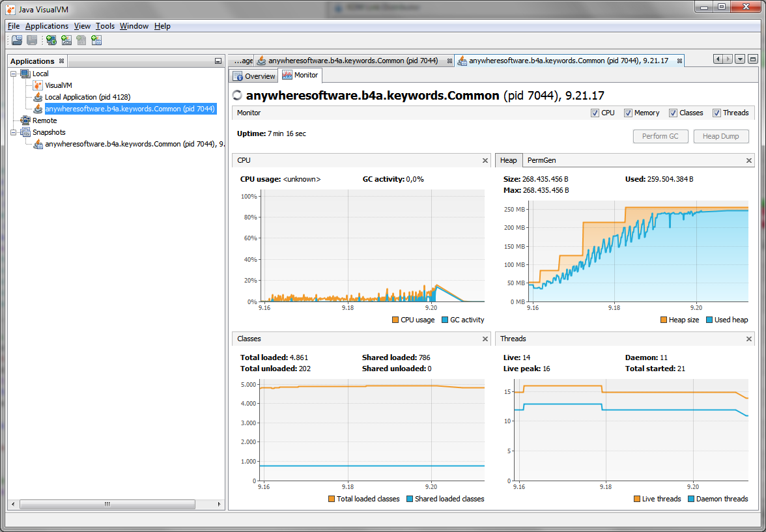The image size is (766, 532).
Task: Click the Local computer icon in tree
Action: point(25,74)
